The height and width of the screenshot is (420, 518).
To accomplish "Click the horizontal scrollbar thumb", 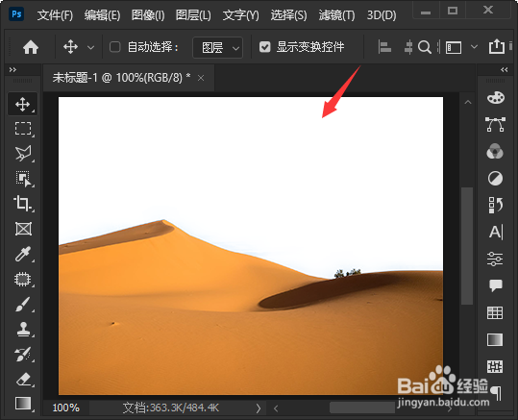I will (362, 408).
